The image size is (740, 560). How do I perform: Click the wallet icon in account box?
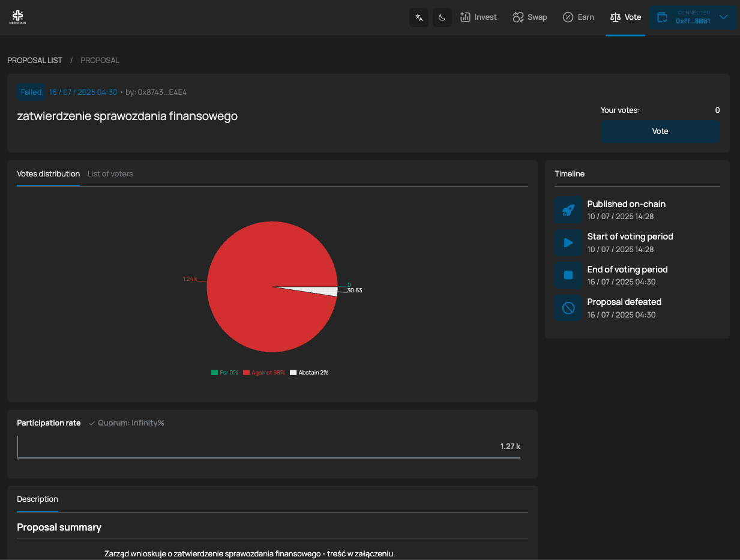point(663,17)
